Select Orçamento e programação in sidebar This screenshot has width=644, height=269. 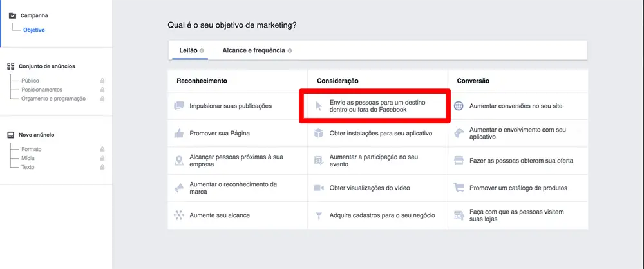[x=53, y=99]
